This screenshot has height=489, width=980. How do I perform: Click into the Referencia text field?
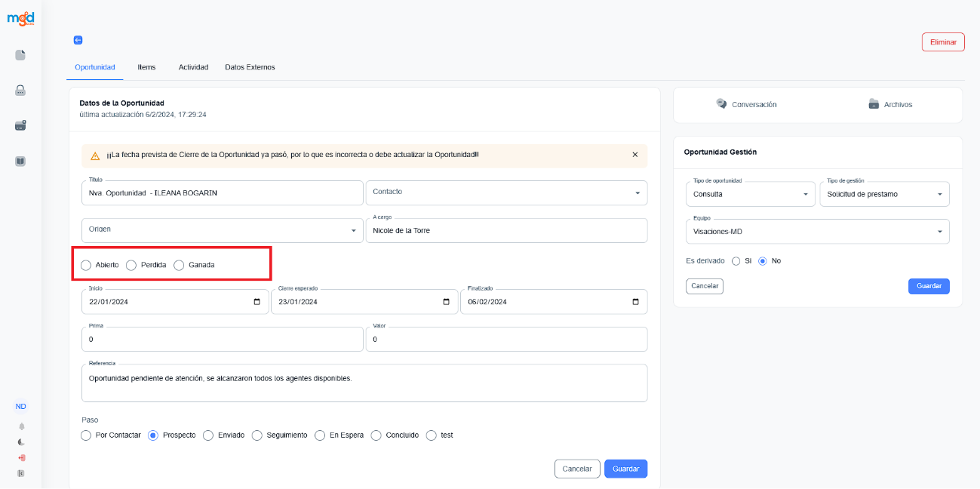pos(364,385)
